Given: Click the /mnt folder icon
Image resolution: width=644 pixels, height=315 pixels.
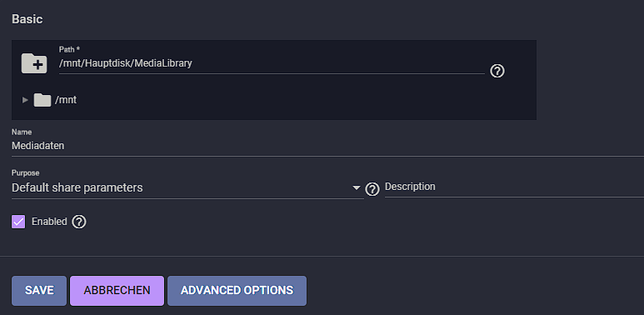Looking at the screenshot, I should (x=42, y=100).
